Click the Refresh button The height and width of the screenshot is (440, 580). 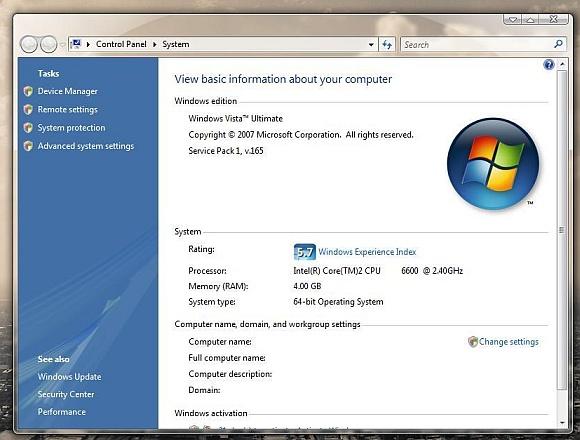[x=387, y=45]
